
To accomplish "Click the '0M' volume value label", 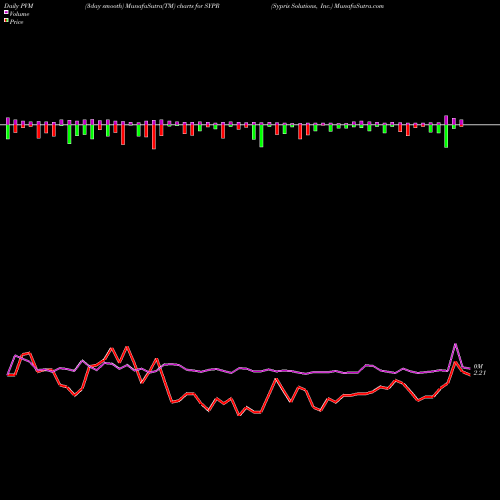I will [x=478, y=366].
